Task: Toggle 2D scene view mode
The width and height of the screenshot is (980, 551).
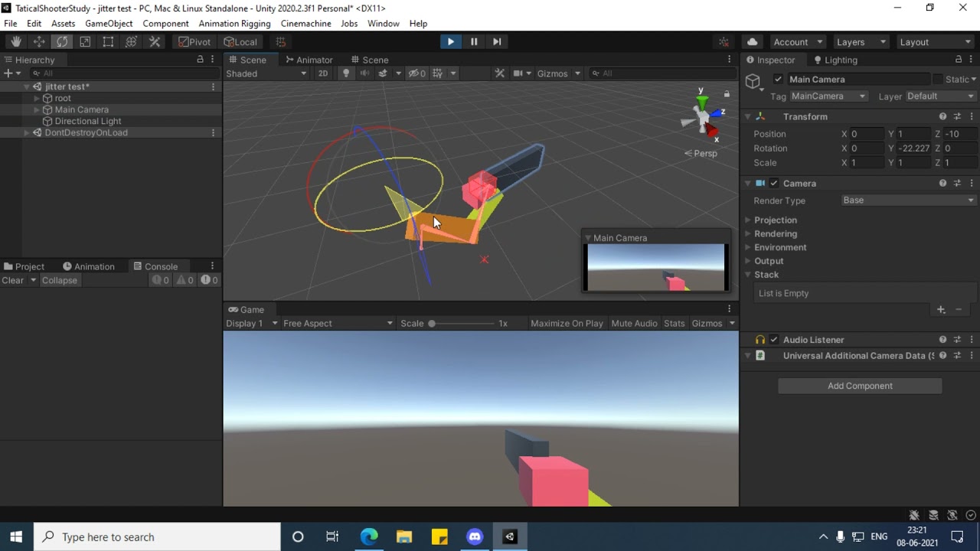Action: click(323, 73)
